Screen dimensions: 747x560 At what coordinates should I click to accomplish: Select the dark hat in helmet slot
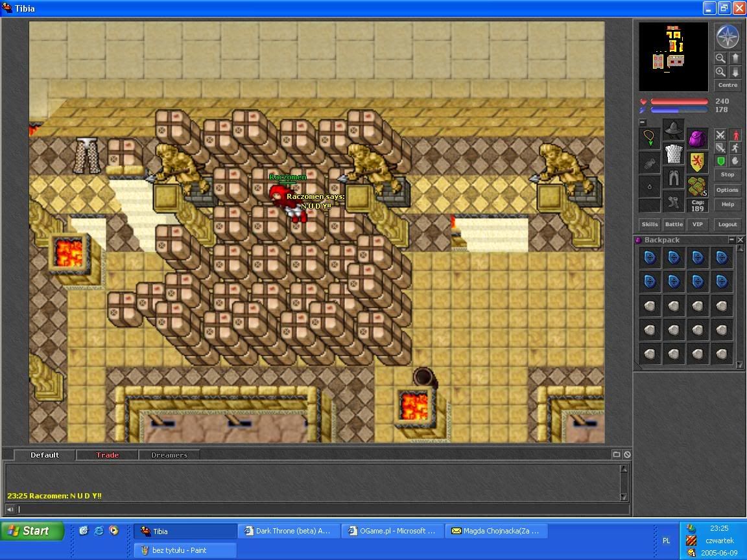tap(673, 130)
